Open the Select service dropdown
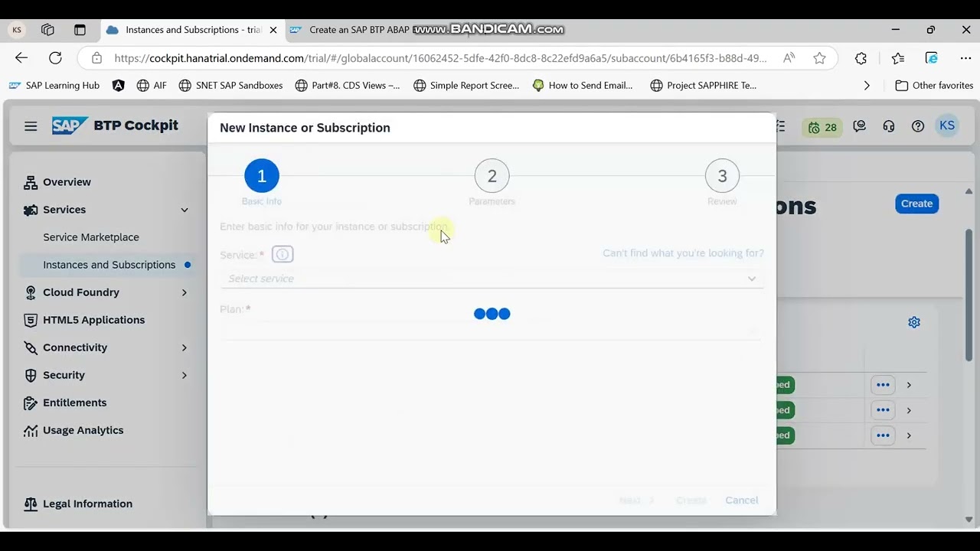 [492, 279]
